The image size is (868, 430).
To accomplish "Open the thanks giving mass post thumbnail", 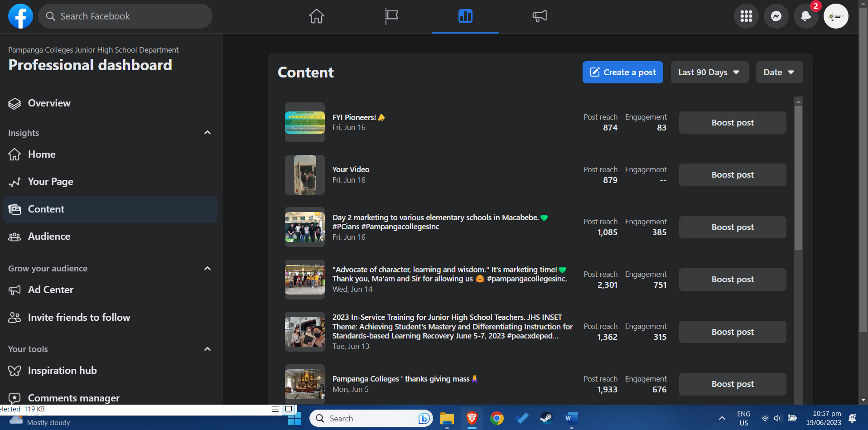I will [305, 384].
